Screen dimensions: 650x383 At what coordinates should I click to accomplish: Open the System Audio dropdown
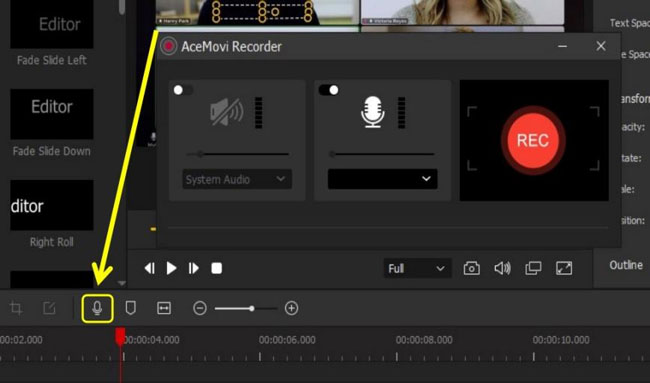pos(237,179)
